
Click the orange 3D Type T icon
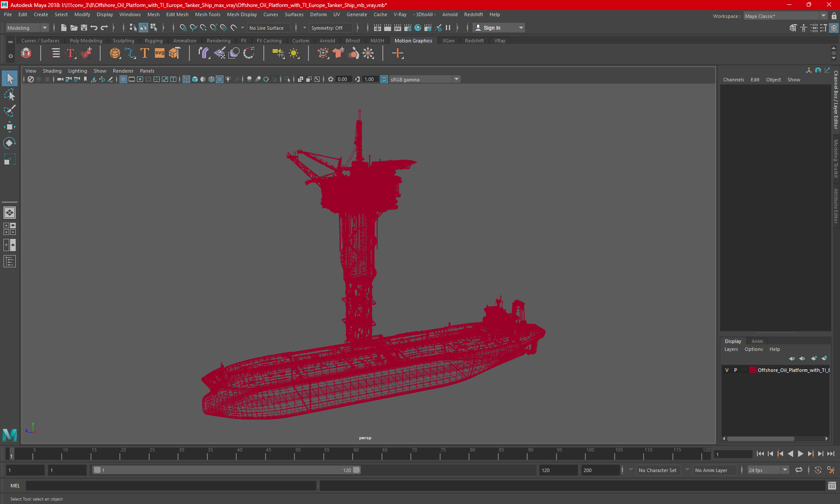point(145,53)
